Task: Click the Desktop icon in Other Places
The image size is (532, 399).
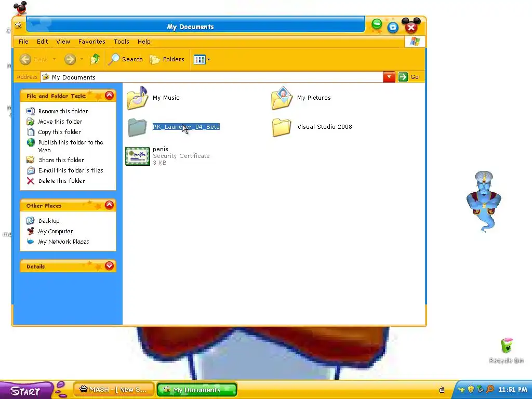Action: click(31, 221)
